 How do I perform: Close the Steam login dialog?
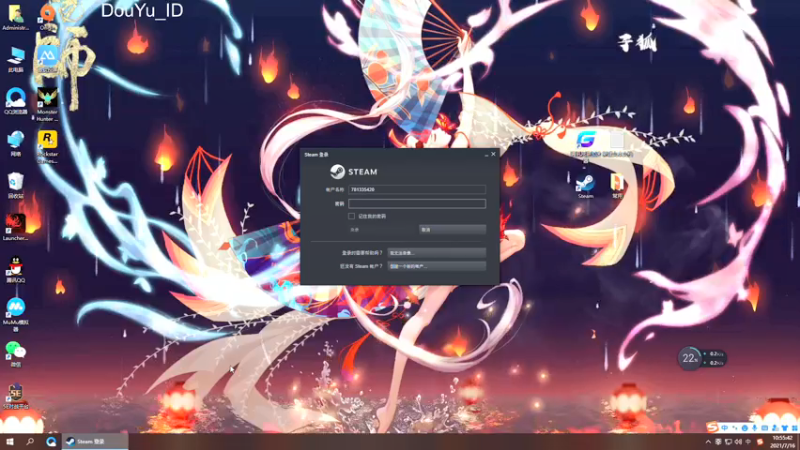click(493, 154)
